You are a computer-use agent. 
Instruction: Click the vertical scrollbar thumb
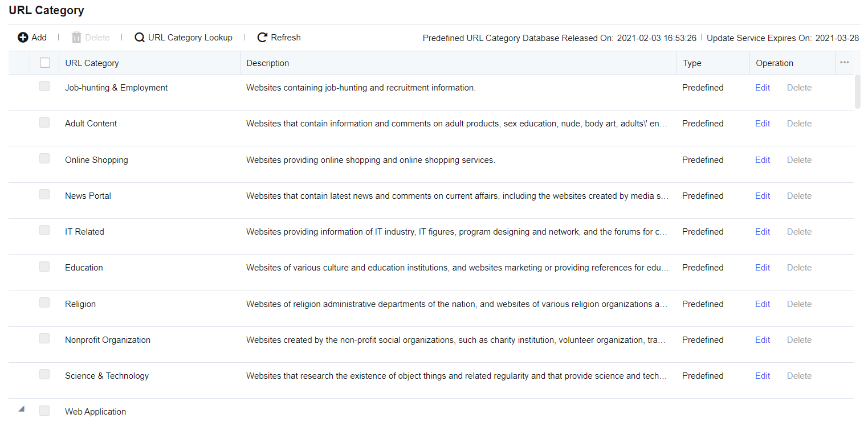858,91
